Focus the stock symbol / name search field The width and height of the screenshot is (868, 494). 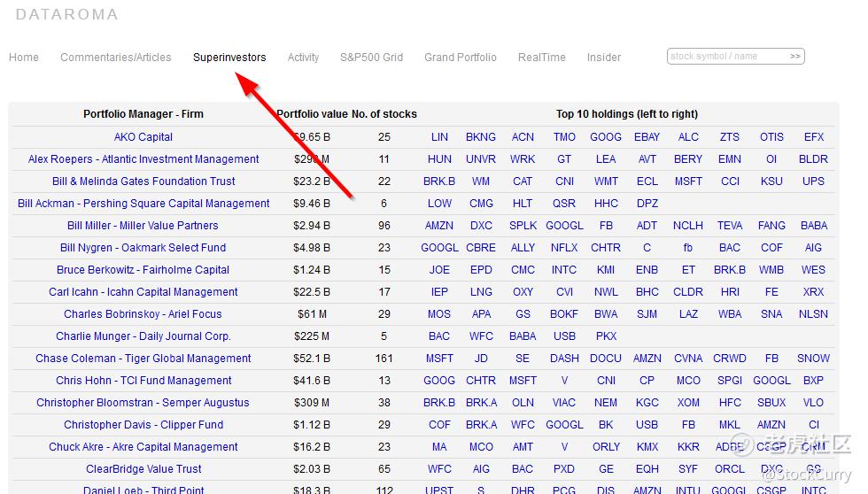[726, 57]
